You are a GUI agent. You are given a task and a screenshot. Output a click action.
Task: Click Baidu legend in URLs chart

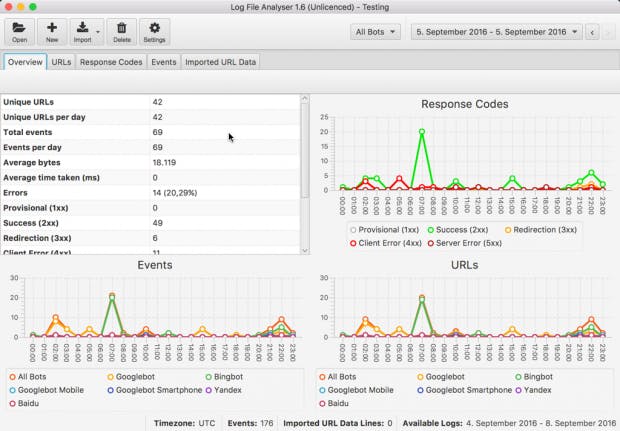point(335,403)
